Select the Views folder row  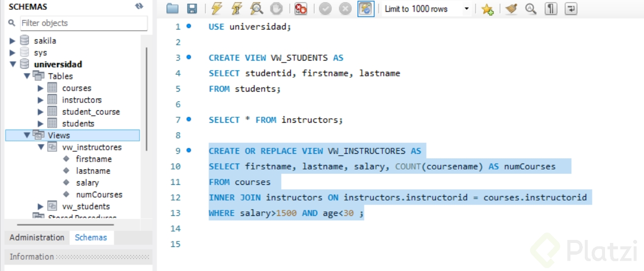tap(73, 135)
